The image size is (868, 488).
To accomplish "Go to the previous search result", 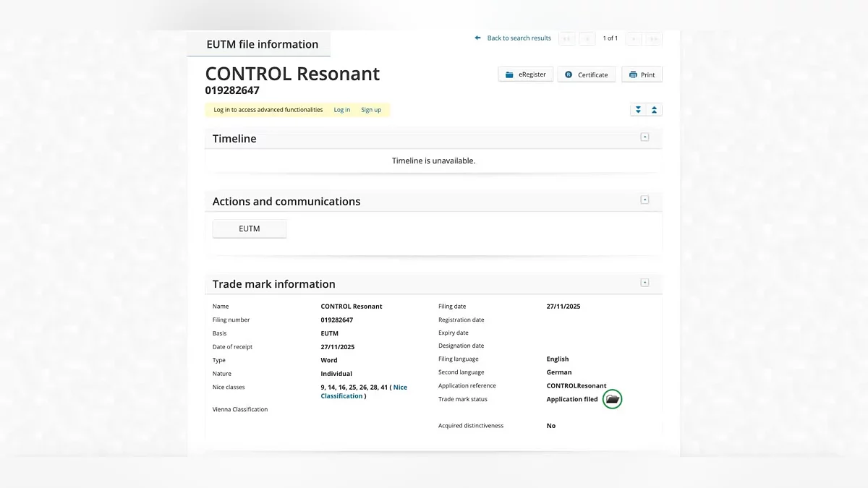I will pyautogui.click(x=587, y=38).
